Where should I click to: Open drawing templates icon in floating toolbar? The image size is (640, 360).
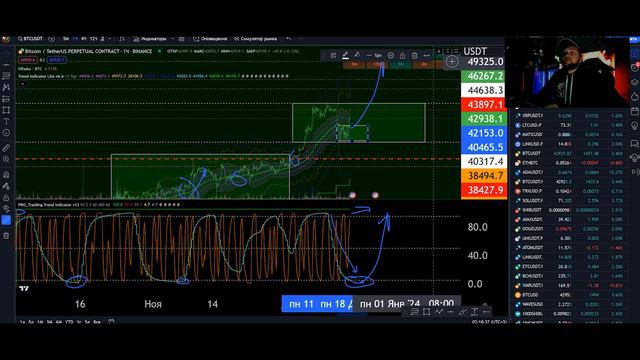pos(333,55)
